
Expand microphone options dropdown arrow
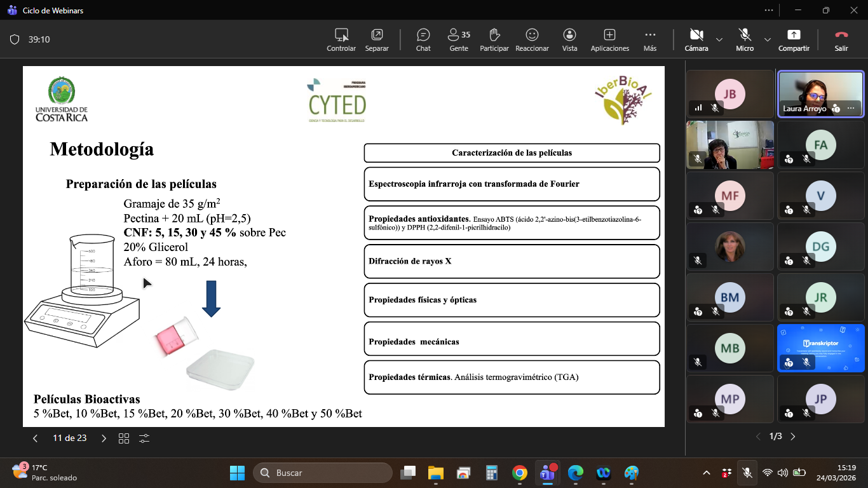[768, 39]
